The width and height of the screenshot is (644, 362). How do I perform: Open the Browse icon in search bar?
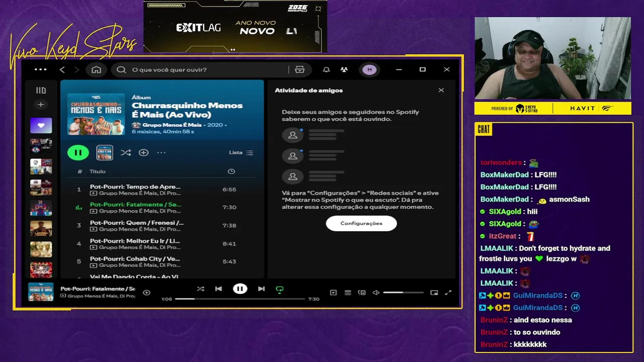[300, 69]
